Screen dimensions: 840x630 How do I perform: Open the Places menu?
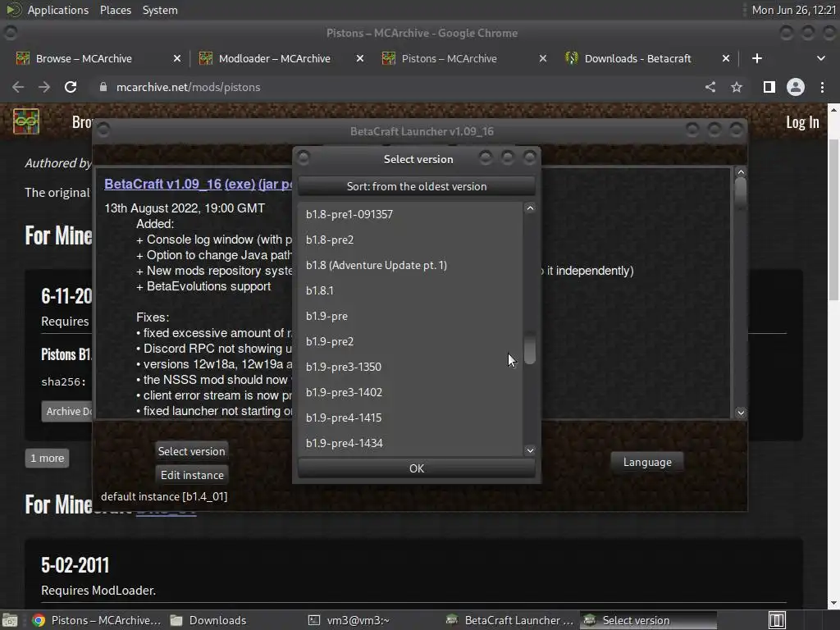[x=115, y=10]
